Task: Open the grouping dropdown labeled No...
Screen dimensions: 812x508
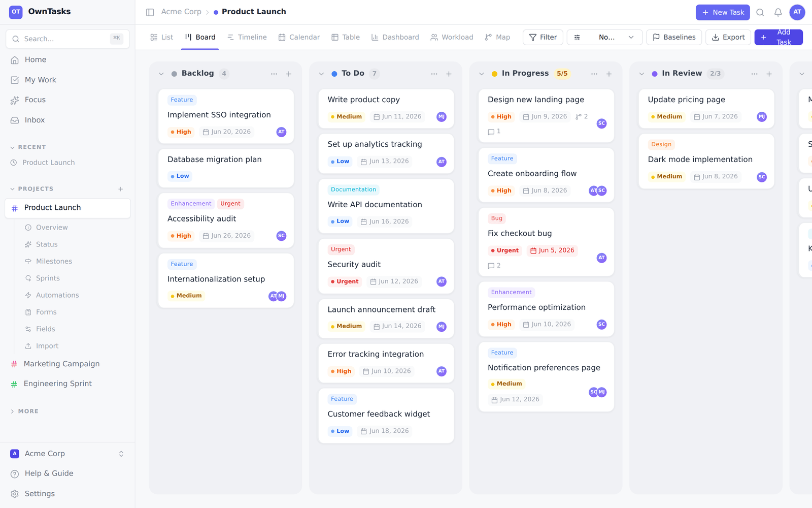Action: coord(604,37)
